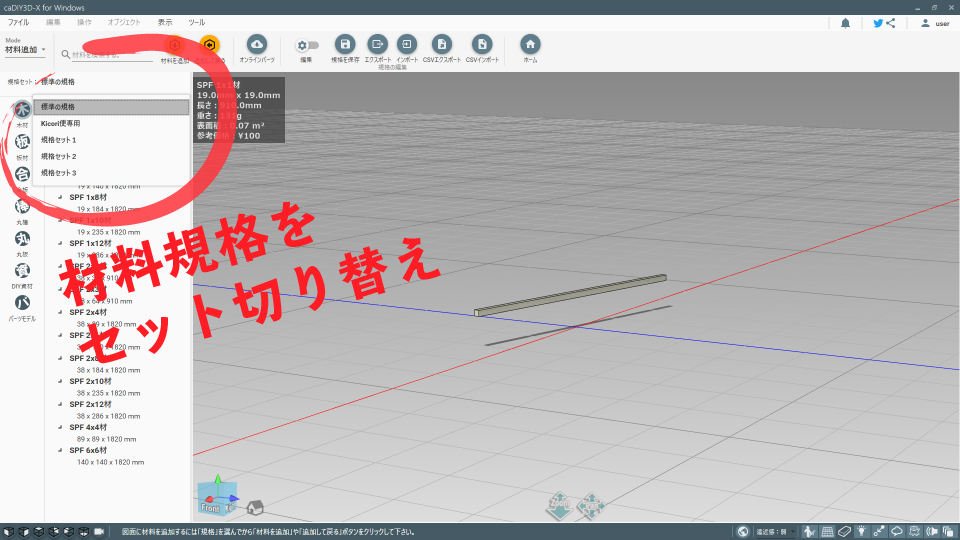Expand the SPF 2x12材 tree arrow
960x540 pixels.
60,404
